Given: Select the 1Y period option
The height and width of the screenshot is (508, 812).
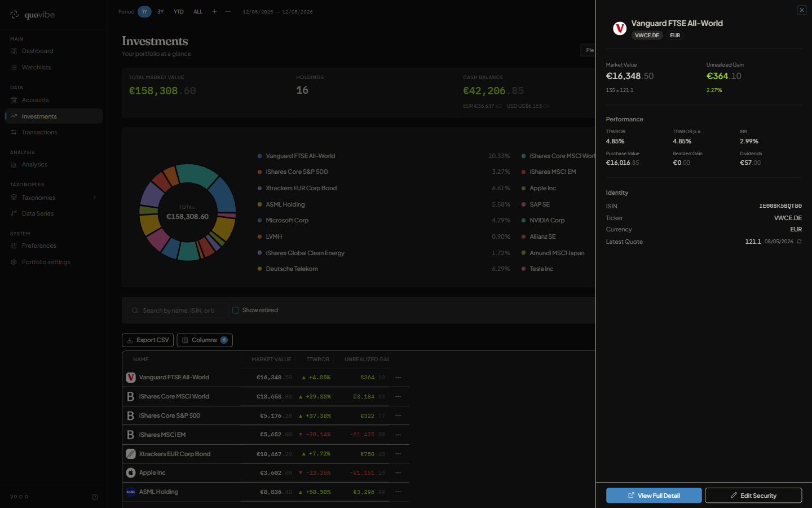Looking at the screenshot, I should [x=144, y=12].
